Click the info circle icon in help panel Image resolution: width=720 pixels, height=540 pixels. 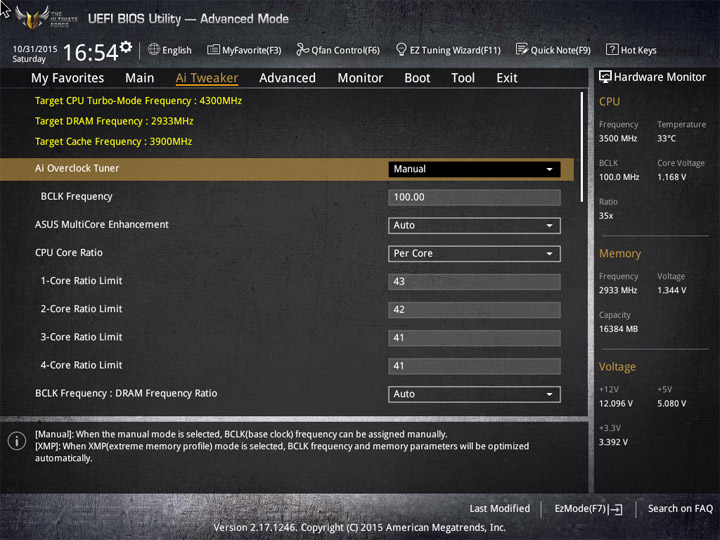click(17, 441)
